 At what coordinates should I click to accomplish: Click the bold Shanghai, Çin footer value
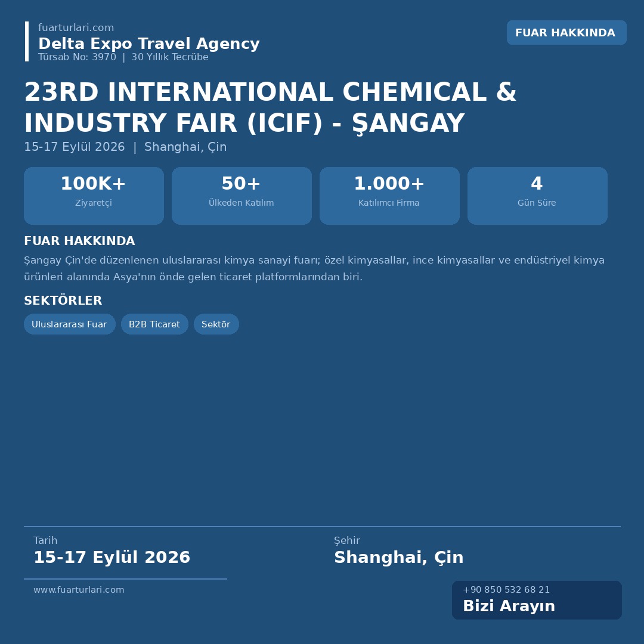coord(398,558)
